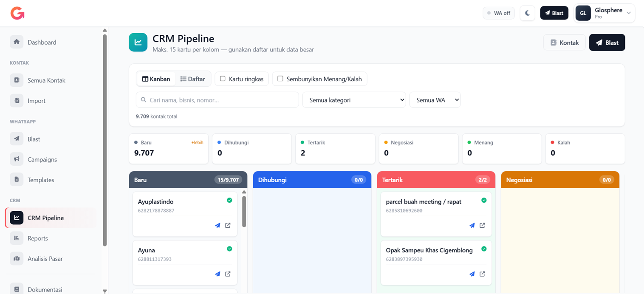The width and height of the screenshot is (644, 294).
Task: Click phone number 6285810692600
Action: click(x=404, y=211)
